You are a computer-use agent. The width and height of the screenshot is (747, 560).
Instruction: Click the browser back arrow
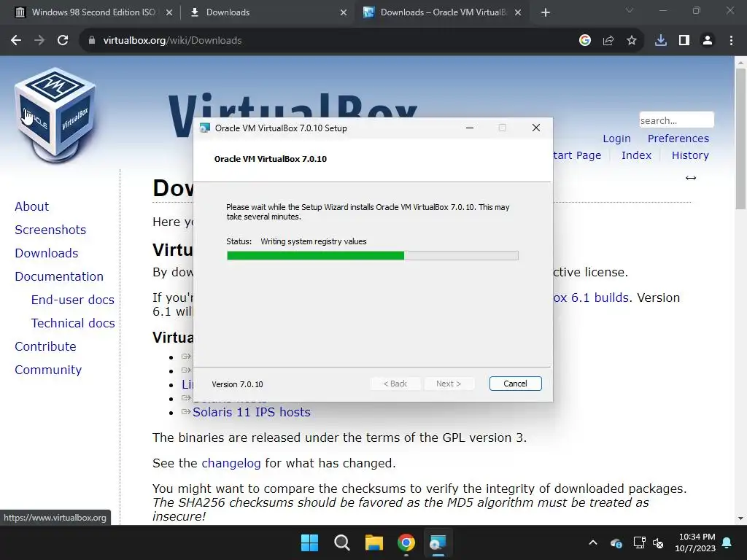pos(16,41)
